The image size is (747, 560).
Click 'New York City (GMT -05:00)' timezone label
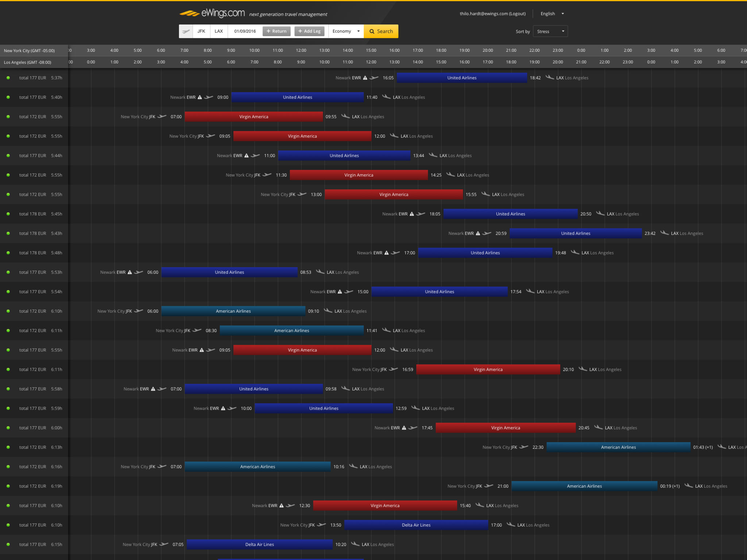coord(29,51)
